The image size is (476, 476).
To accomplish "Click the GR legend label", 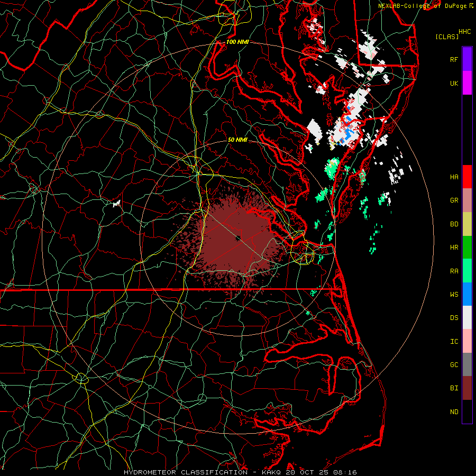I will click(x=454, y=200).
